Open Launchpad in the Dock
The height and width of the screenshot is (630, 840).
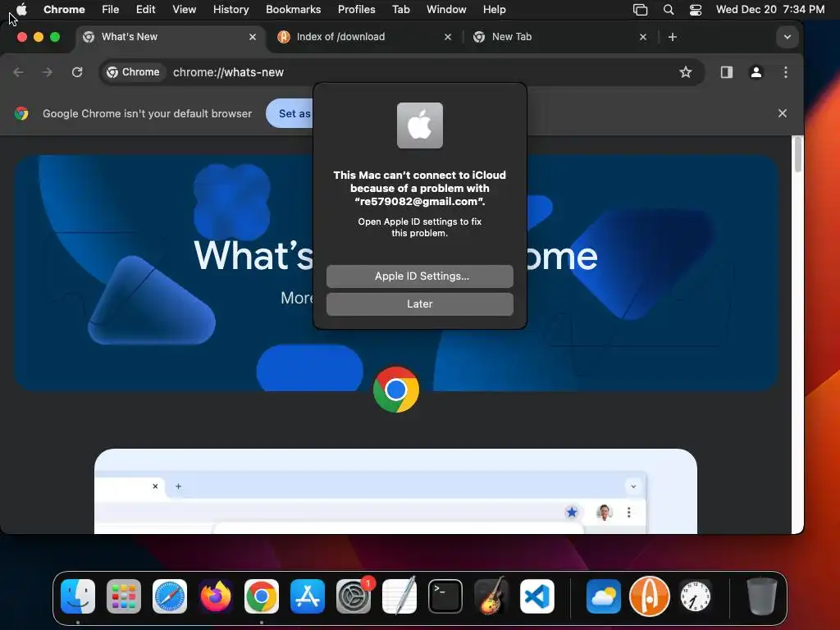point(124,596)
